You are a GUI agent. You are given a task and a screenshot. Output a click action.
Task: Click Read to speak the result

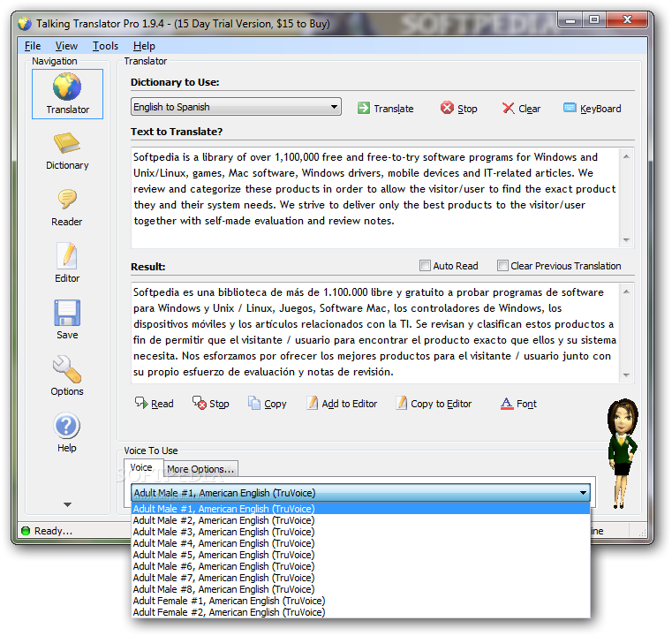point(154,404)
